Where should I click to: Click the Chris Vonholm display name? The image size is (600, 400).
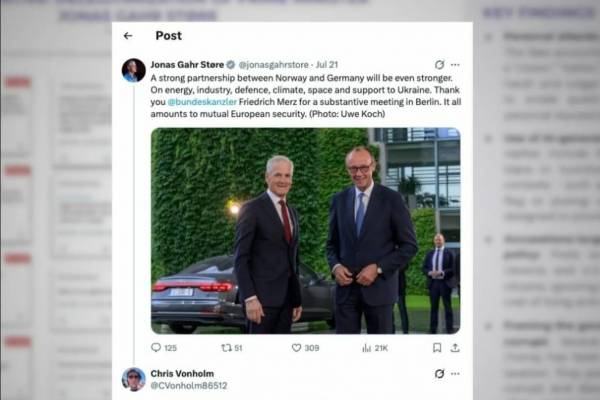(182, 373)
